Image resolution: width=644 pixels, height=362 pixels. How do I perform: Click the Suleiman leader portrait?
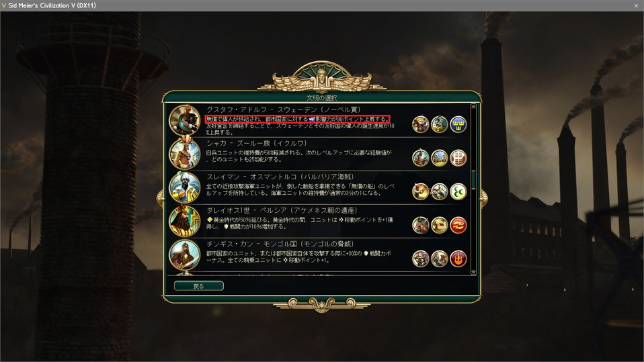click(x=184, y=187)
